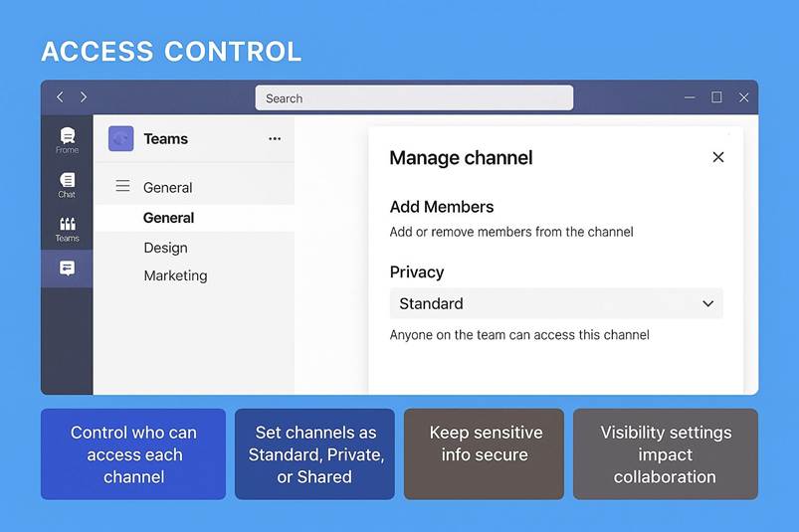799x532 pixels.
Task: Click the highlighted message icon in the sidebar
Action: pyautogui.click(x=67, y=268)
